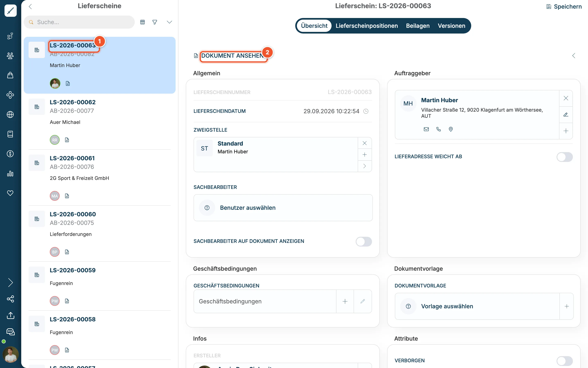Click the email icon for Martin Huber

coord(426,129)
